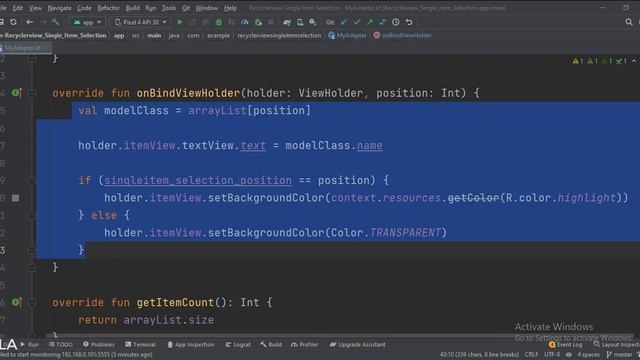This screenshot has width=640, height=360.
Task: Open the Build tool window
Action: point(271,344)
